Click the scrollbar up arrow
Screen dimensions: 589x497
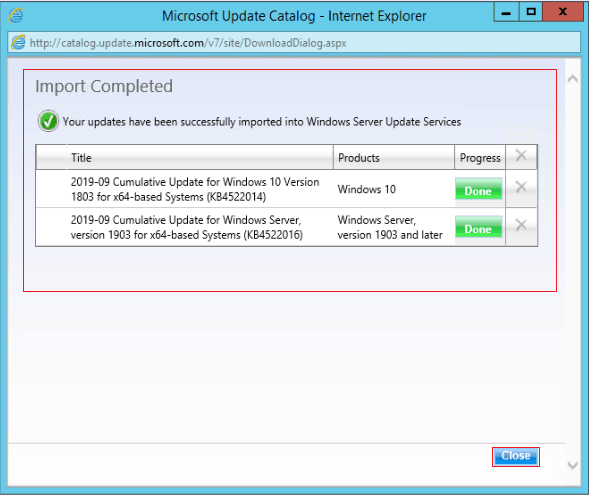pos(573,79)
